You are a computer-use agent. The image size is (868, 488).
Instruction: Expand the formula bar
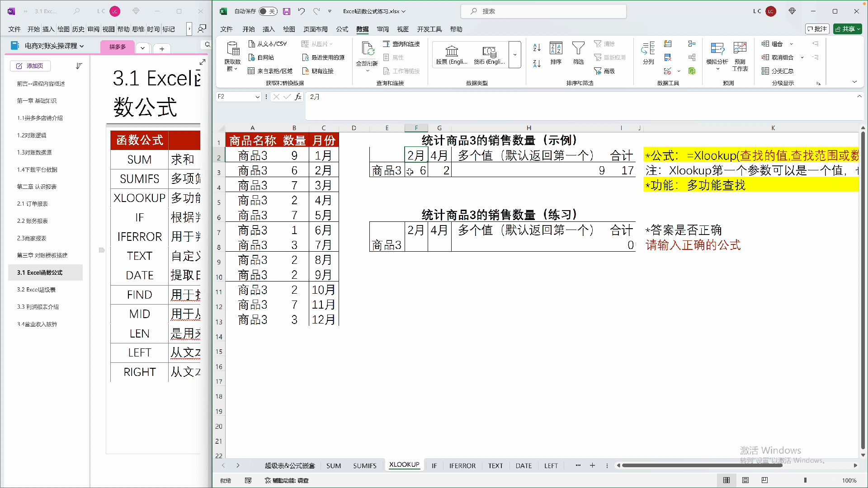(x=859, y=96)
